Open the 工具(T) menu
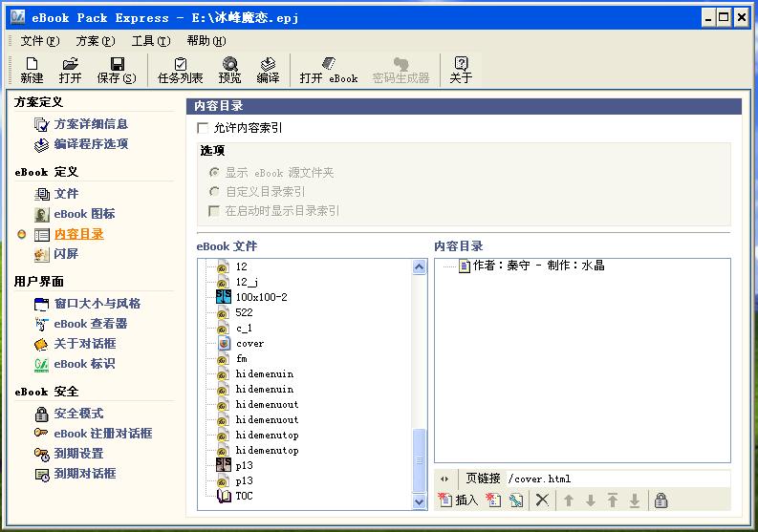The width and height of the screenshot is (758, 532). 151,41
